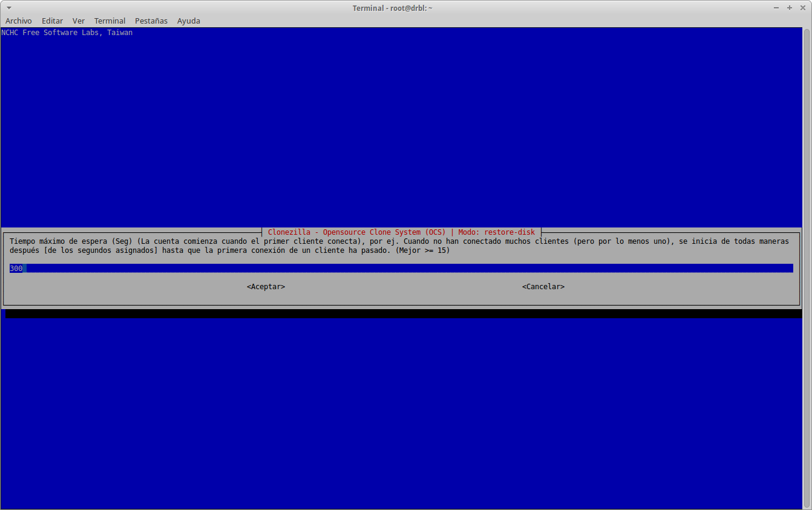This screenshot has width=812, height=510.
Task: Maximize the Terminal window
Action: coord(790,7)
